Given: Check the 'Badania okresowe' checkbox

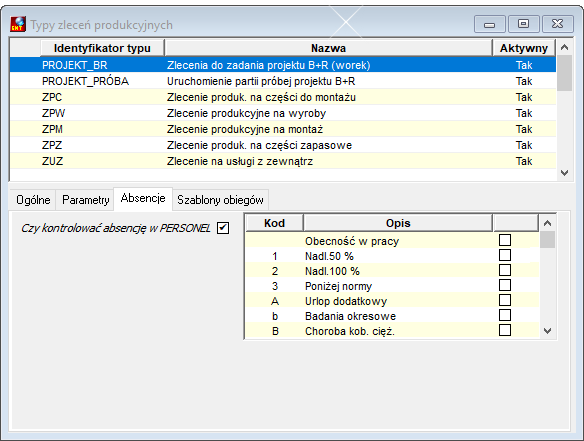Looking at the screenshot, I should 505,315.
